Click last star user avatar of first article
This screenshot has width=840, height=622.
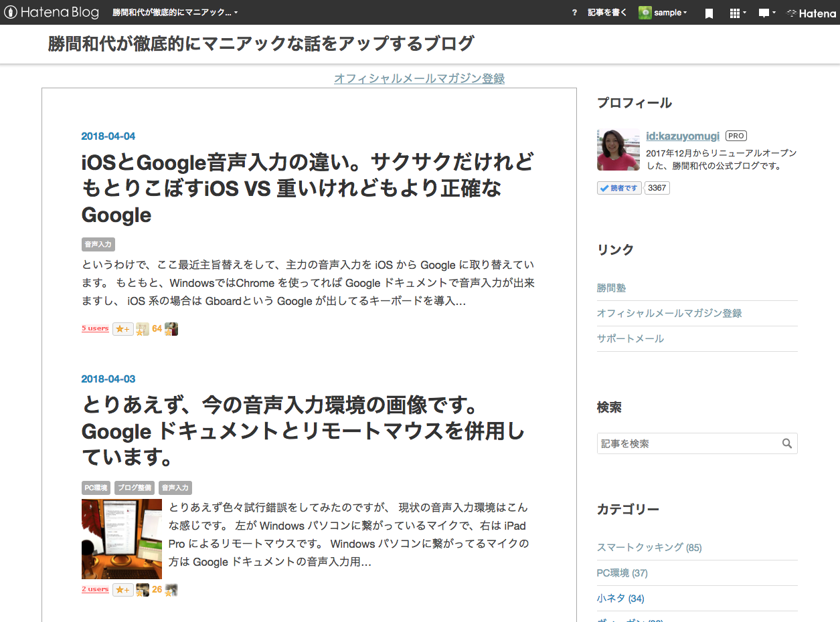pos(171,328)
